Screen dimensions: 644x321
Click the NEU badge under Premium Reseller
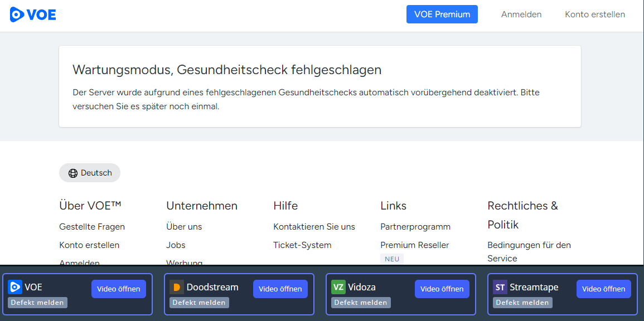(x=392, y=259)
